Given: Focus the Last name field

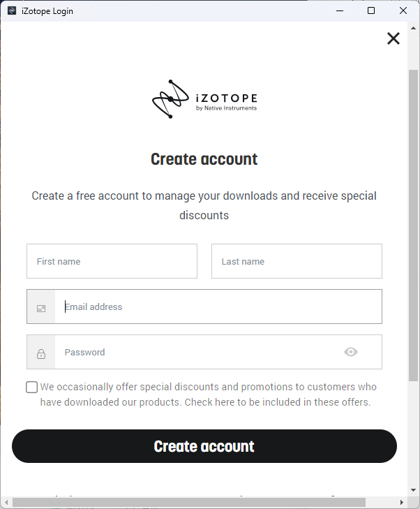Looking at the screenshot, I should coord(297,261).
